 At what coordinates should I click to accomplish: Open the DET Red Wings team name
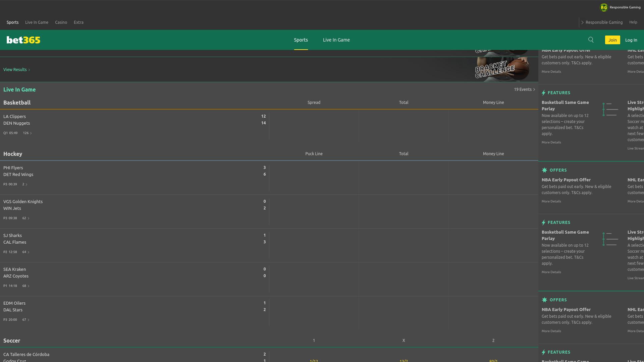pos(18,174)
